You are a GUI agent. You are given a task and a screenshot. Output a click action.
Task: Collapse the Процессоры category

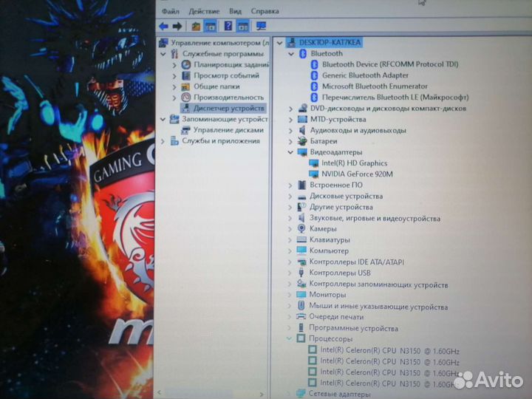click(290, 339)
